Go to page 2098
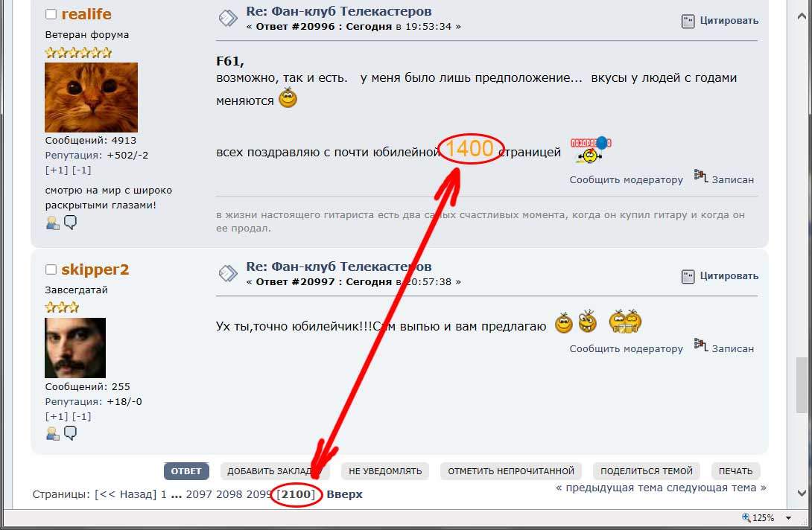 click(x=229, y=494)
